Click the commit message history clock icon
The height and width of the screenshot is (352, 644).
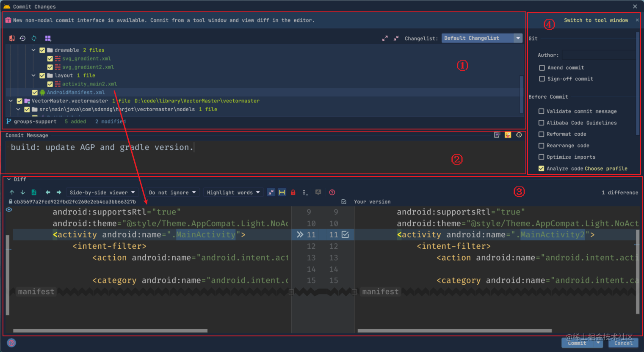tap(519, 135)
